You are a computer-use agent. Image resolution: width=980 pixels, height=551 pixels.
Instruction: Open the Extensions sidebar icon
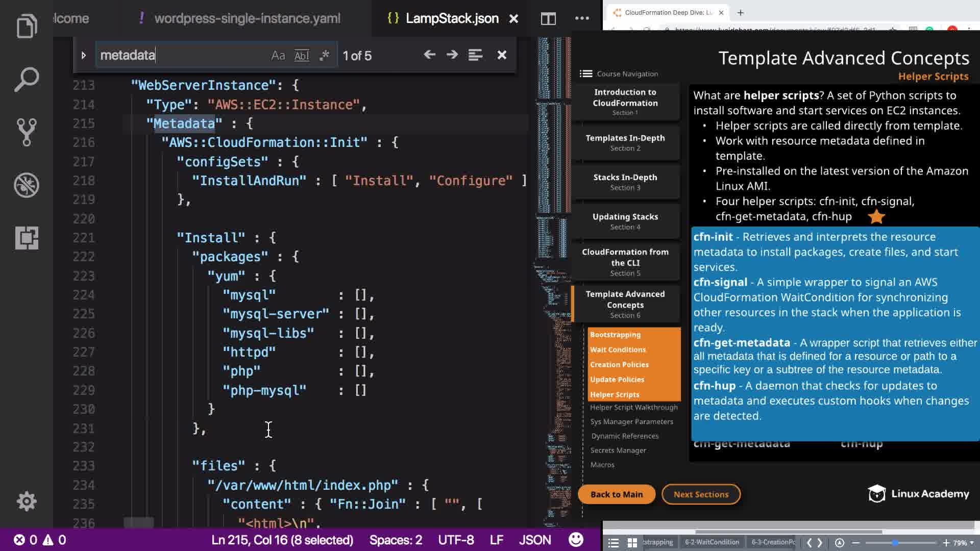[27, 238]
